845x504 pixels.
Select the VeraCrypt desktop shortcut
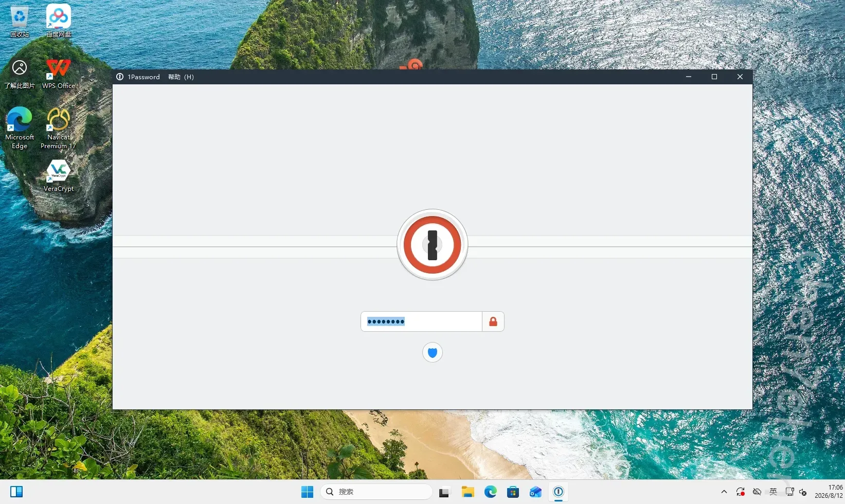click(59, 176)
